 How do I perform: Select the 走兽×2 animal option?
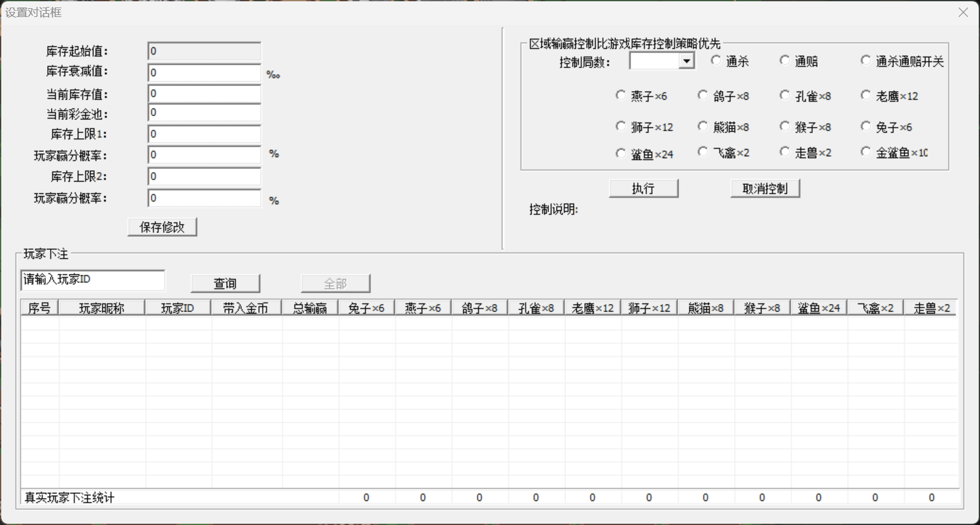click(785, 151)
